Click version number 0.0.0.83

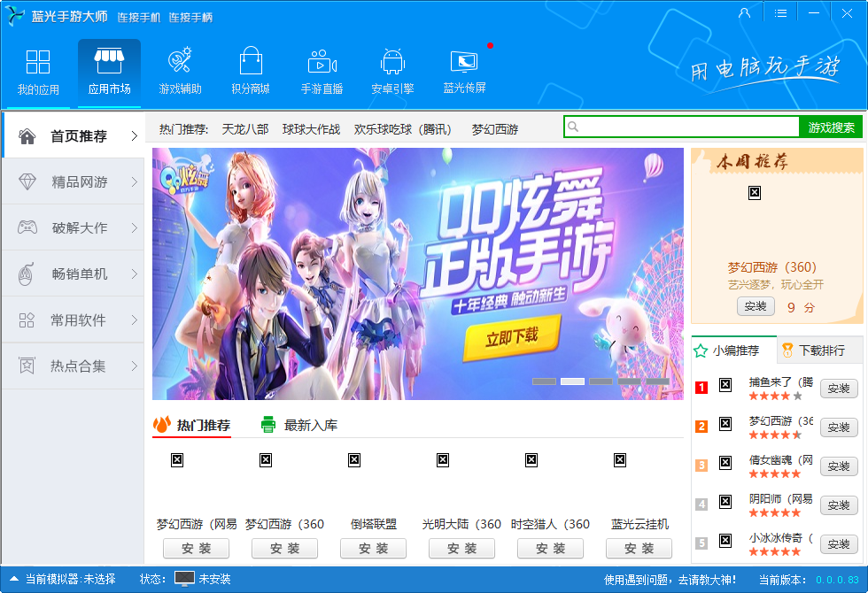click(x=837, y=580)
